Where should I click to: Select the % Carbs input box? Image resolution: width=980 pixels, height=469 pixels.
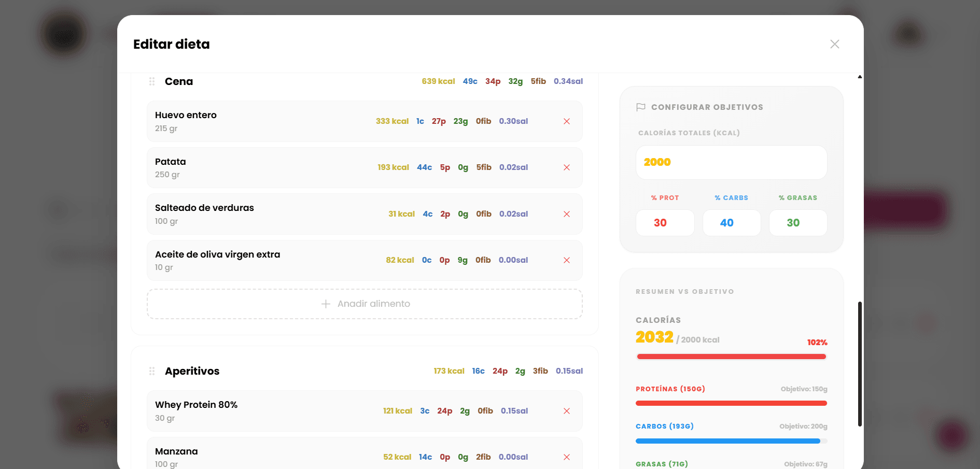[731, 223]
